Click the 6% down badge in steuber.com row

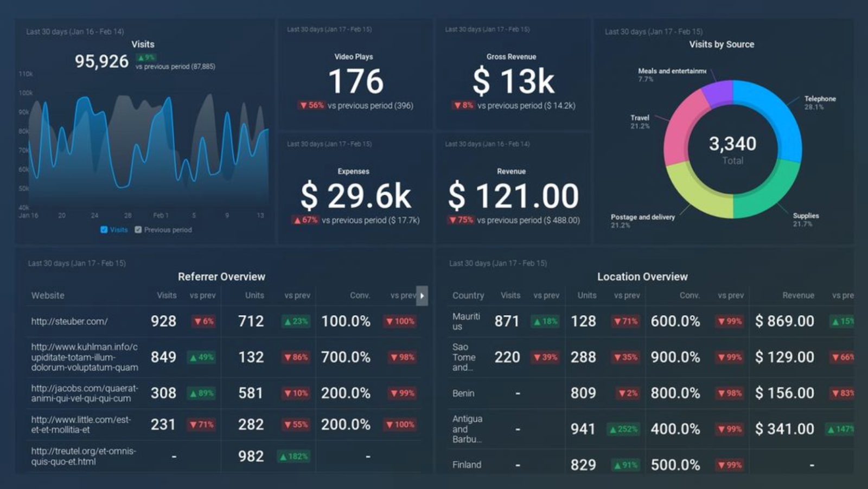click(x=203, y=321)
